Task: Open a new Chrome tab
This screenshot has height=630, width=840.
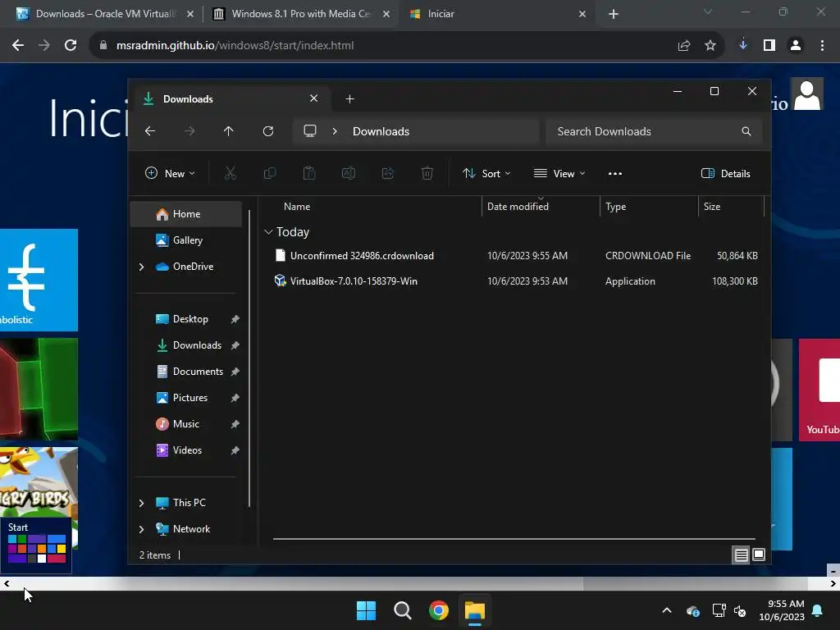Action: pos(614,15)
